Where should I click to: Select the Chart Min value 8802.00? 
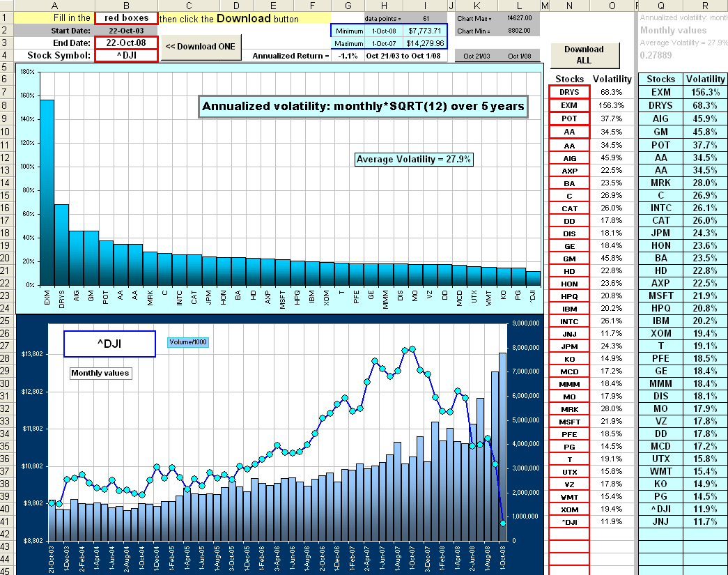pos(519,31)
